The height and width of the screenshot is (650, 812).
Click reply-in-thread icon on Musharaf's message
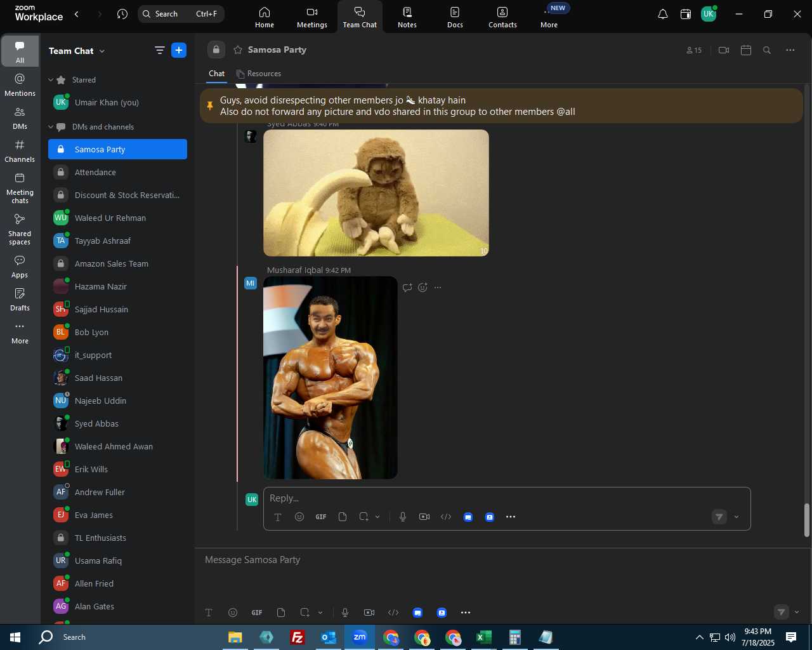click(x=407, y=288)
